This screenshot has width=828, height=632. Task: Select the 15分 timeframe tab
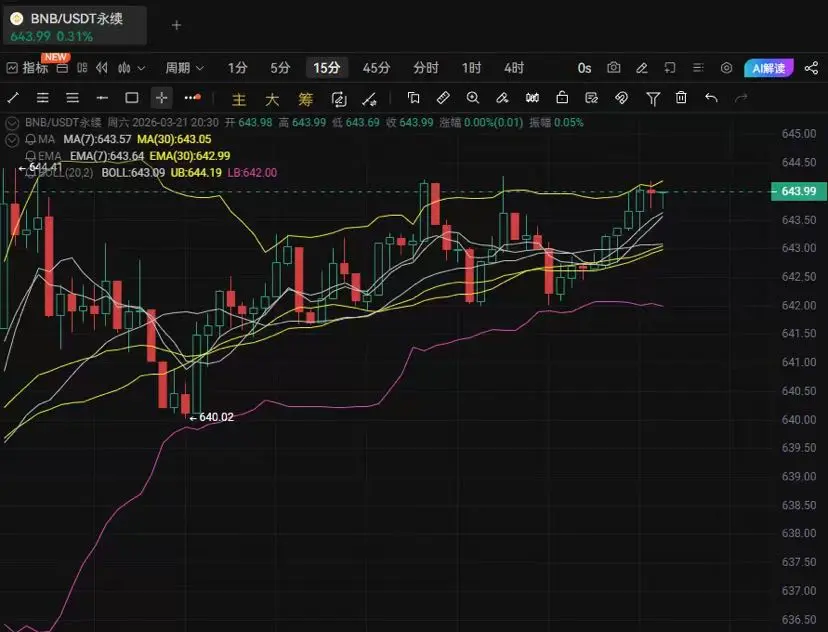click(326, 68)
